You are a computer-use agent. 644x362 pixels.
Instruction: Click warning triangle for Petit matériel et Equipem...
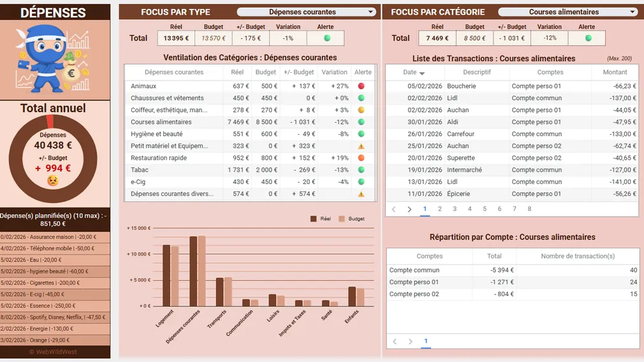[361, 146]
